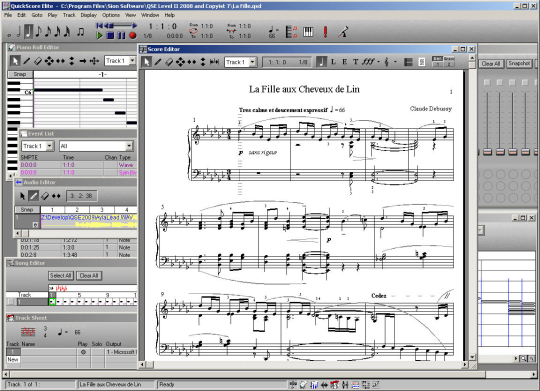Toggle the loop icon in the main toolbar
The image size is (540, 391).
(x=193, y=31)
